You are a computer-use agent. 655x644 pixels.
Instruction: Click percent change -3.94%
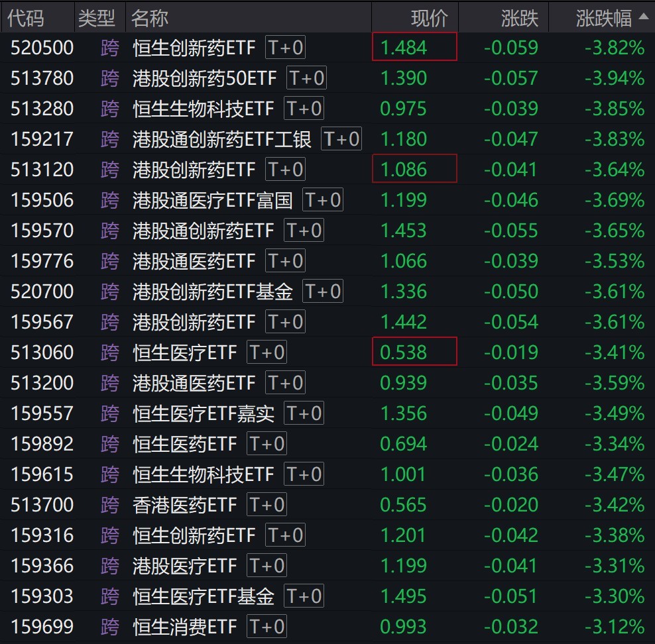coord(615,78)
